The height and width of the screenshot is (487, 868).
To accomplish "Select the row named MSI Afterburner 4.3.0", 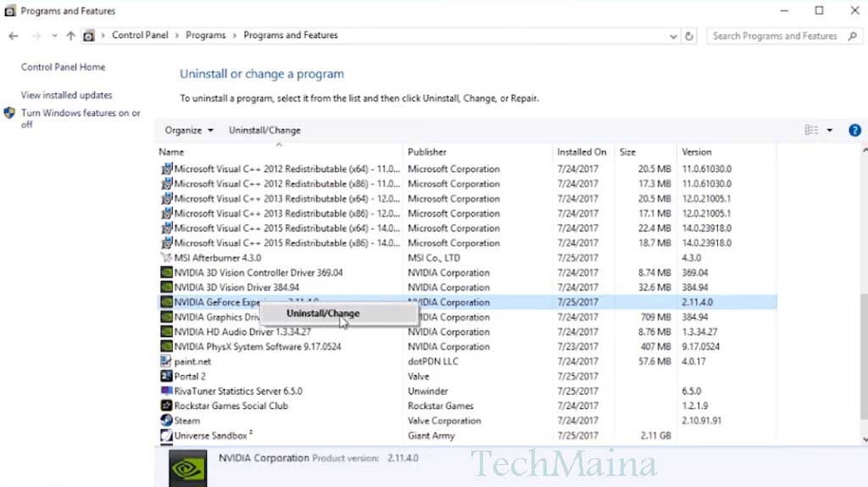I will point(467,258).
